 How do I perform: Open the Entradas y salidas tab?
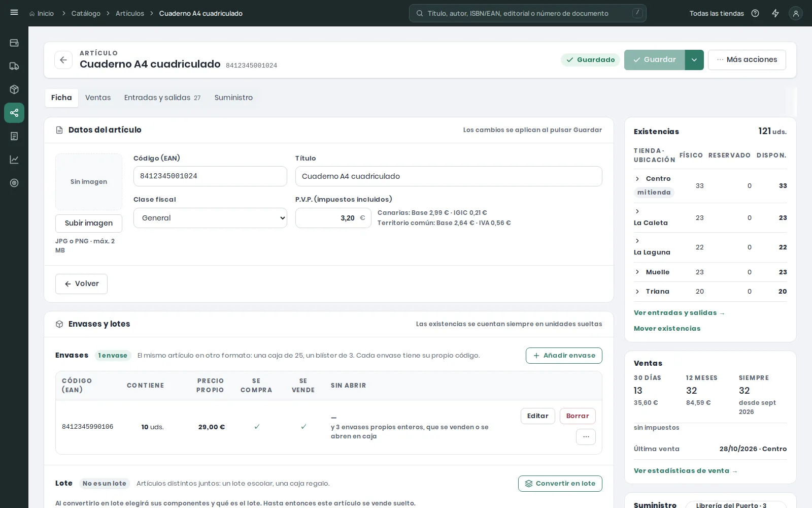(162, 98)
